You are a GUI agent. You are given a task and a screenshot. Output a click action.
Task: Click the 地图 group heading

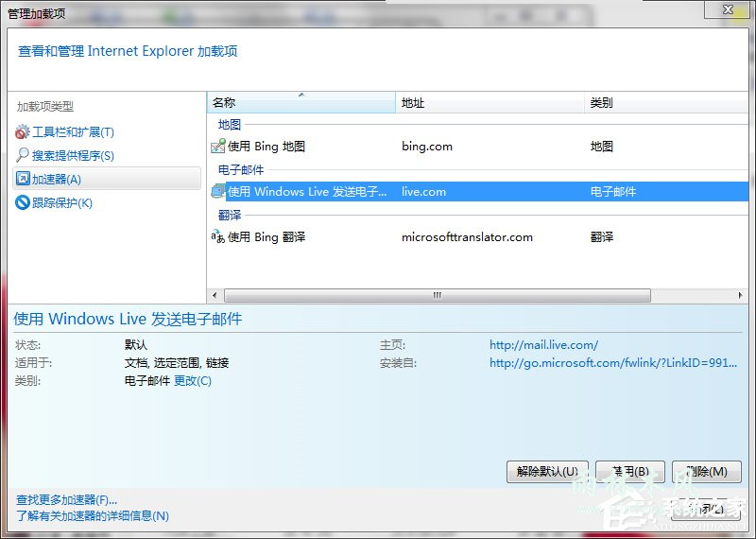(x=230, y=125)
